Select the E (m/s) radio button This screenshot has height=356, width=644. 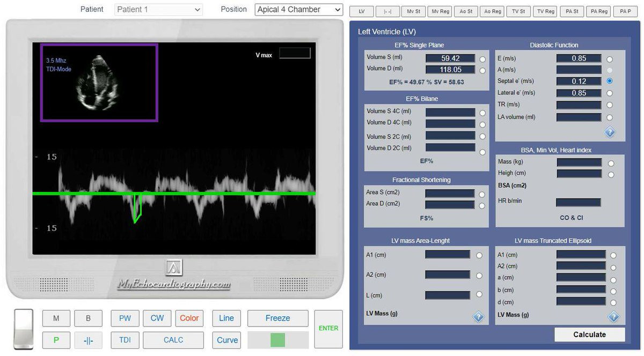tap(609, 59)
